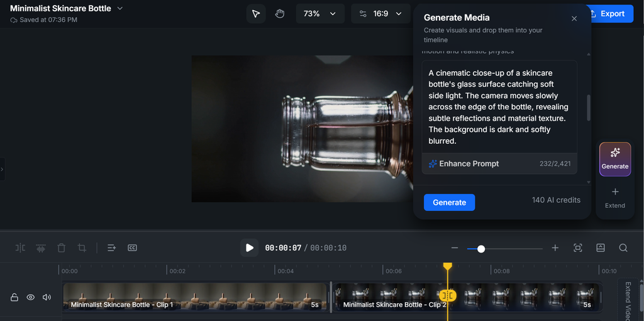Screen dimensions: 644x321
Task: Click the 140 AI credits text
Action: 556,200
